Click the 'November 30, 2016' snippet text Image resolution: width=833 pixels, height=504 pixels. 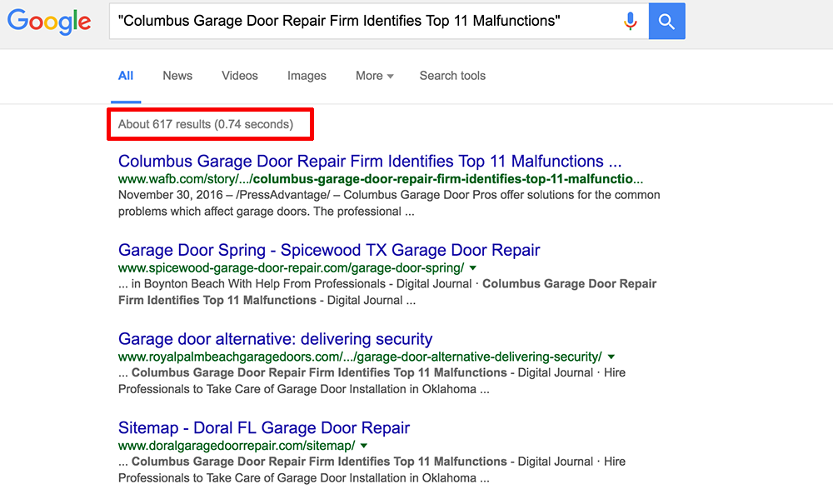click(x=171, y=195)
